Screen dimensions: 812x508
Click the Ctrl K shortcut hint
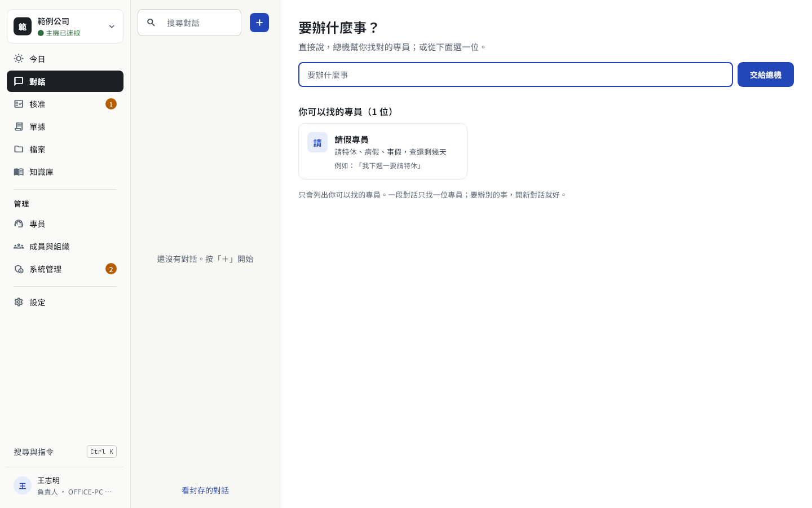(101, 452)
